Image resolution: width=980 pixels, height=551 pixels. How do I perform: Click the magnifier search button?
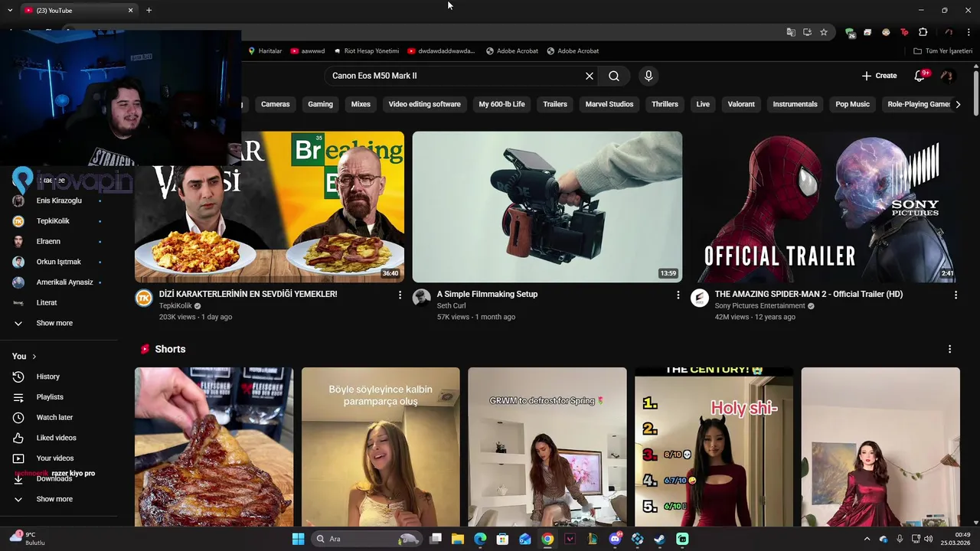(614, 76)
